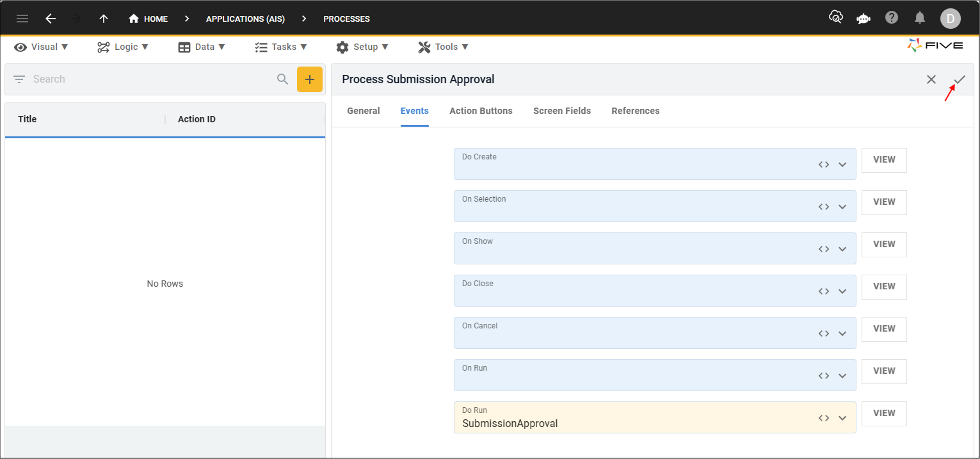This screenshot has height=459, width=980.
Task: Click VIEW button for Do Run
Action: [x=884, y=413]
